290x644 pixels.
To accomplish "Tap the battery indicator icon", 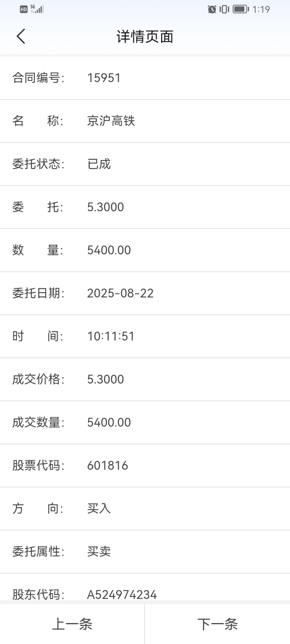I will pyautogui.click(x=241, y=9).
